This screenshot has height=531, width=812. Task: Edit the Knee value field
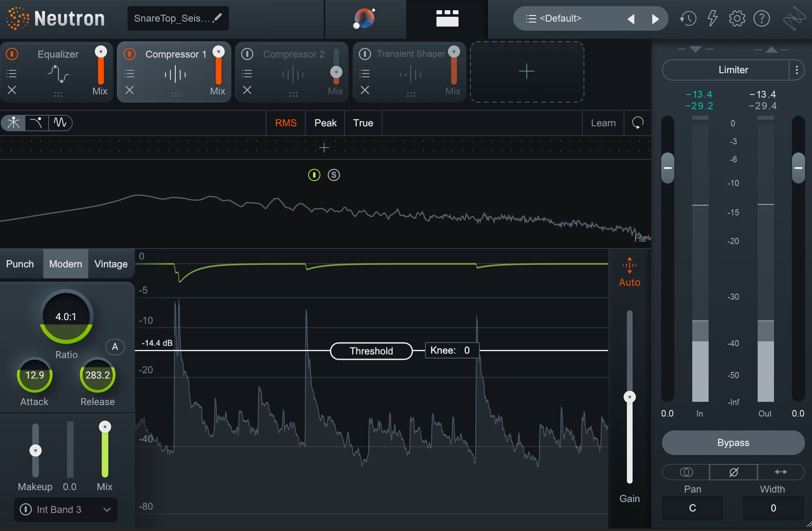452,350
